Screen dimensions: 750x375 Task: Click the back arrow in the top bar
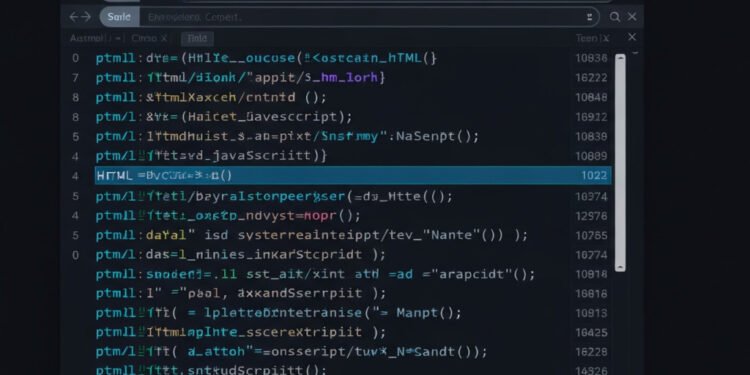point(74,17)
